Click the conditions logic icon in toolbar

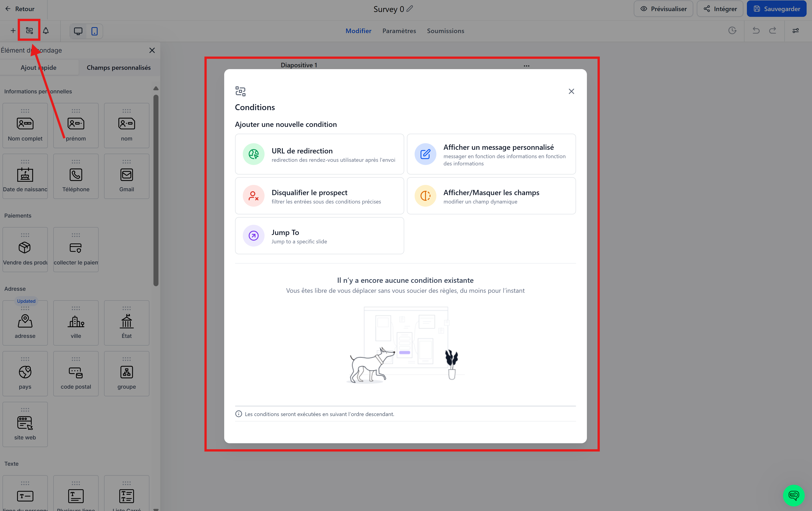pyautogui.click(x=29, y=31)
